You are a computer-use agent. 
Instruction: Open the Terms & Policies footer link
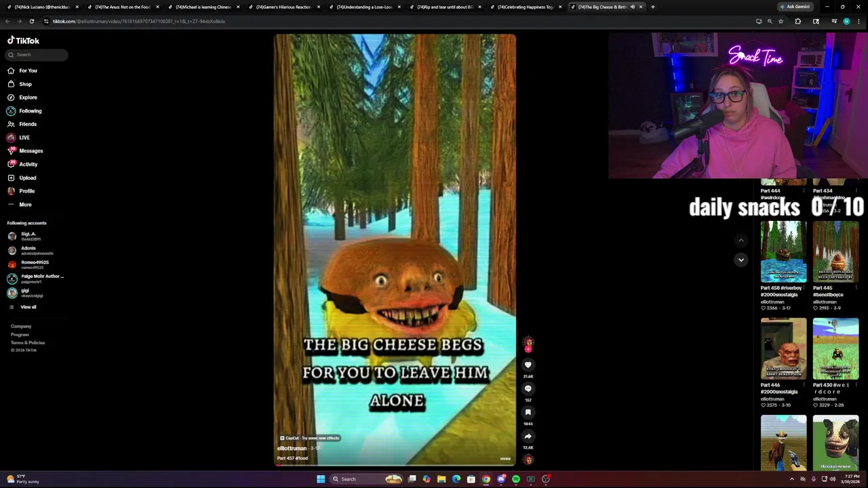pyautogui.click(x=28, y=342)
